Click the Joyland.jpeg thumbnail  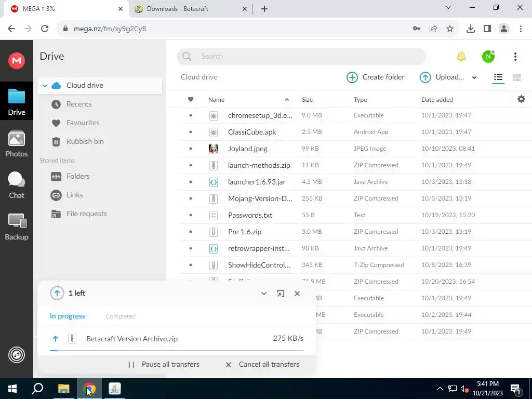click(x=214, y=149)
